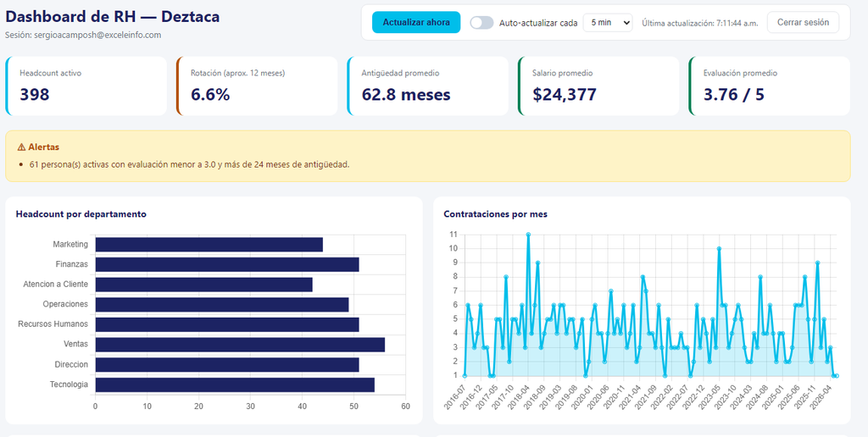This screenshot has width=868, height=437.
Task: Click the 2016-07 axis label
Action: pyautogui.click(x=455, y=396)
